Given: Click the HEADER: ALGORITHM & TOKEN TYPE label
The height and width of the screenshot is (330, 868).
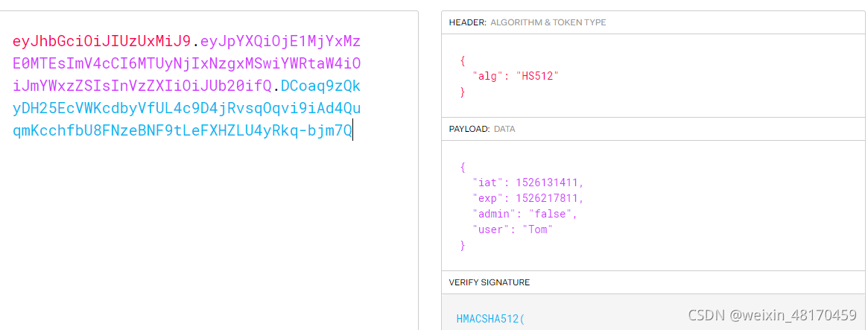Looking at the screenshot, I should pos(527,22).
